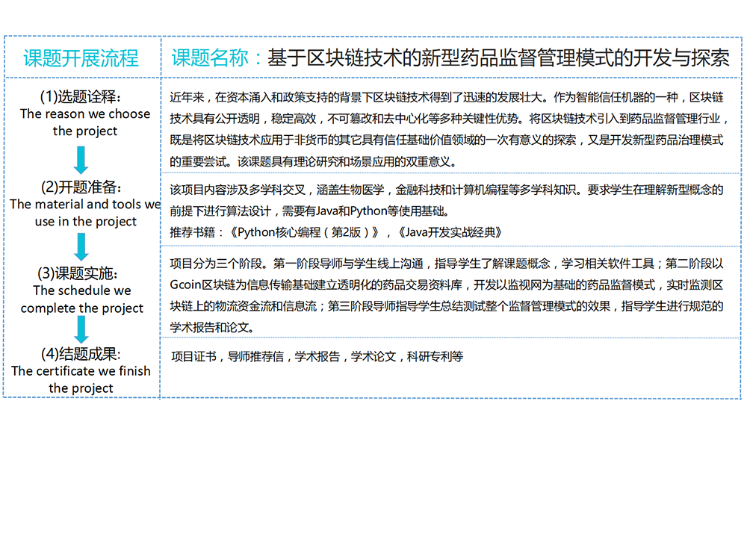Image resolution: width=747 pixels, height=560 pixels.
Task: Click the line ending 该课题具有理论研究和场景应用的双重意义
Action: point(313,162)
